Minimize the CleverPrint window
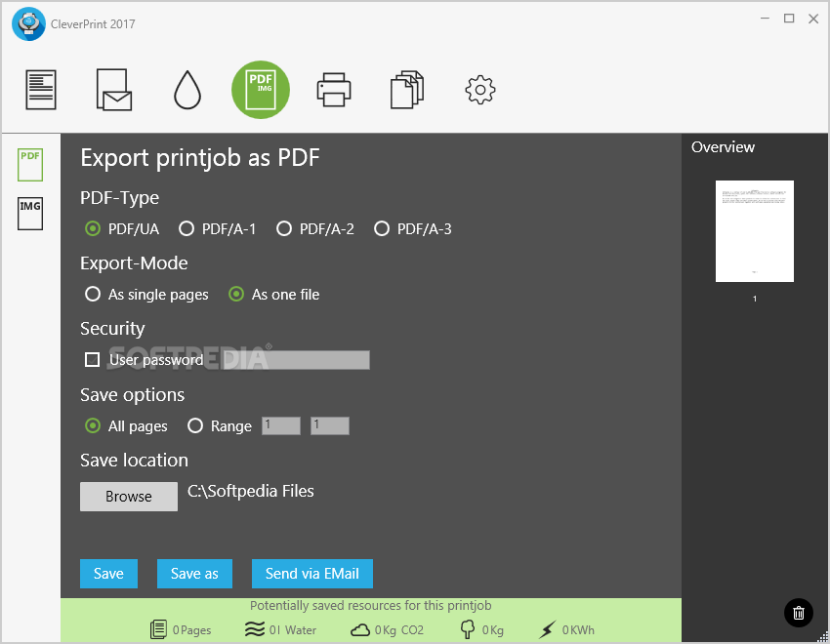Viewport: 830px width, 644px height. 765,19
